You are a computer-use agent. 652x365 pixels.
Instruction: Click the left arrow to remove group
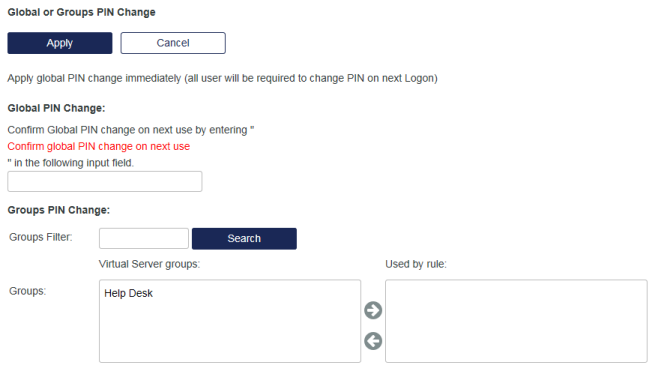373,341
